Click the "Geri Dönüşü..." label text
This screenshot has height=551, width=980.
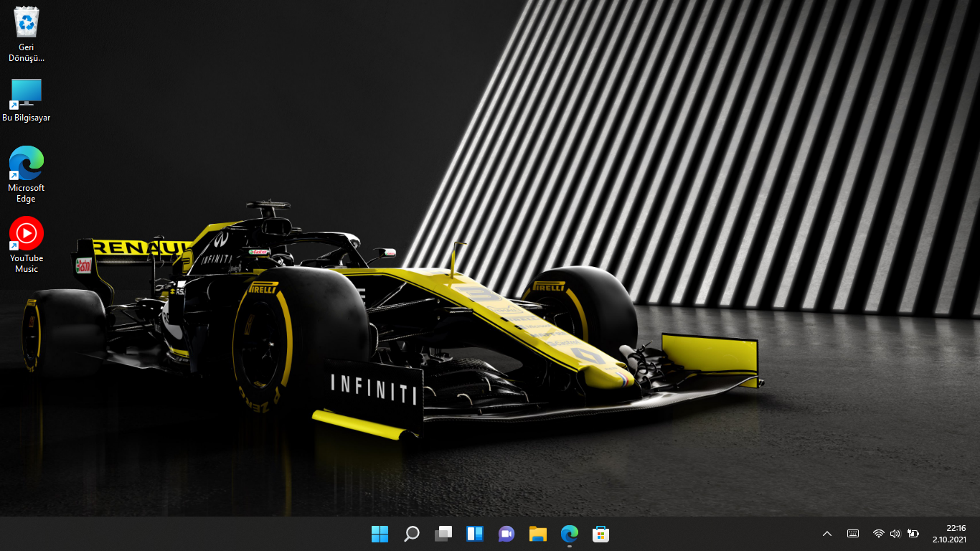coord(27,52)
